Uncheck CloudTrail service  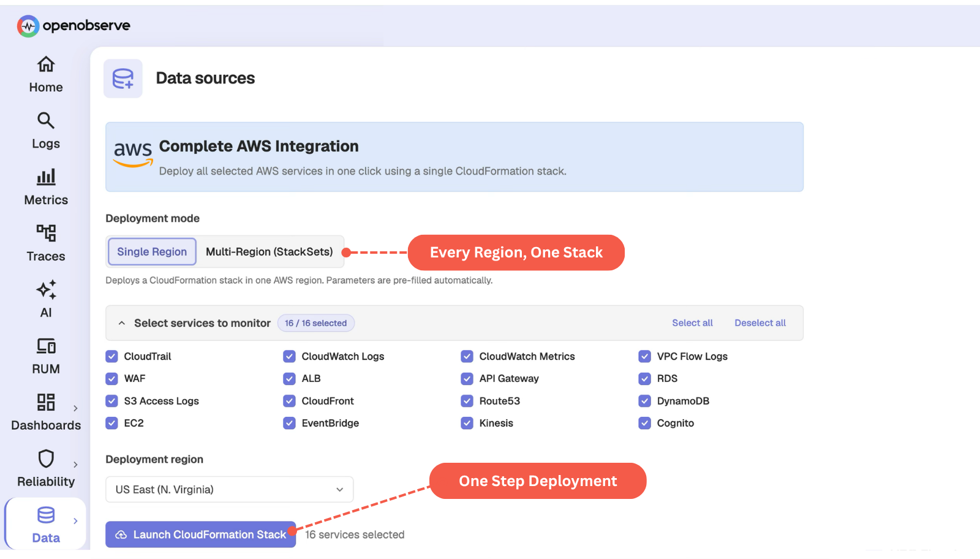pos(111,356)
